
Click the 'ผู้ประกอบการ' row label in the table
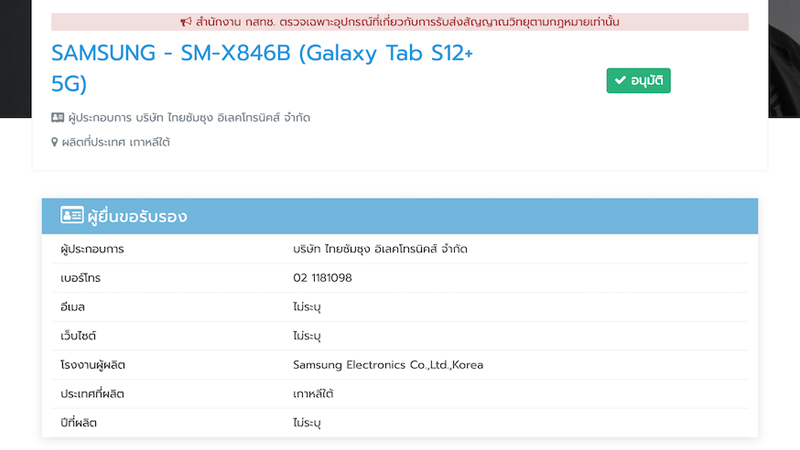(x=92, y=249)
